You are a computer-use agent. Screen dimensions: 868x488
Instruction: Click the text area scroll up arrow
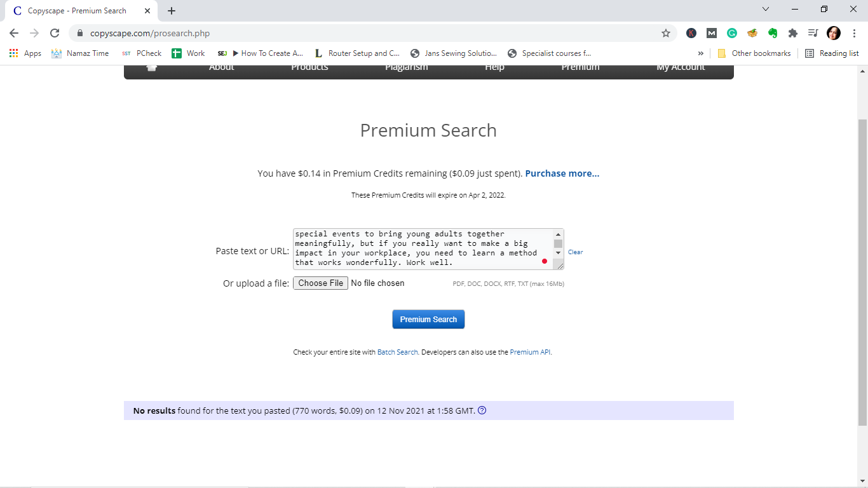point(558,234)
